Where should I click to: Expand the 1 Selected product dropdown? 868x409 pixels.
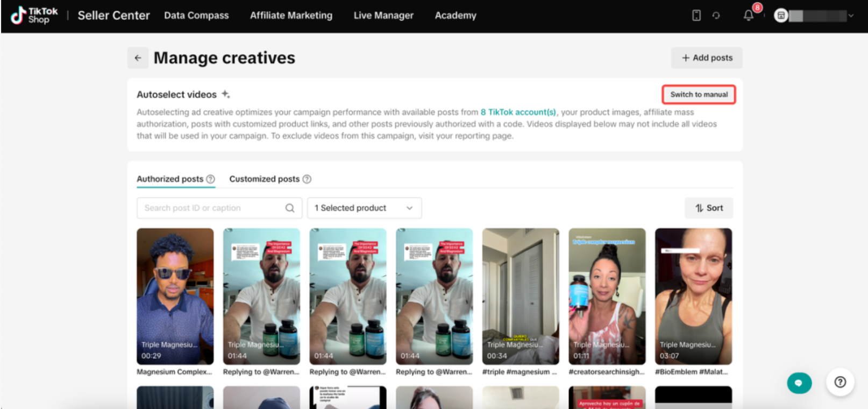click(364, 208)
